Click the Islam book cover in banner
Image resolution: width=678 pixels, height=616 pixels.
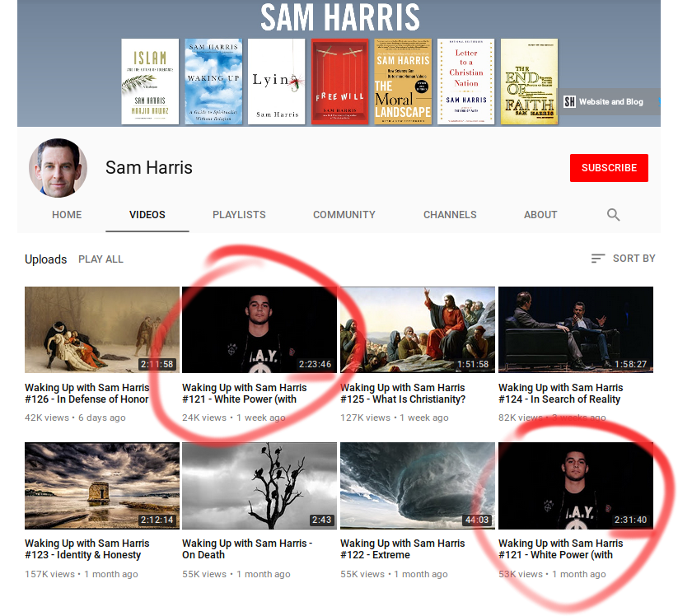tap(150, 82)
